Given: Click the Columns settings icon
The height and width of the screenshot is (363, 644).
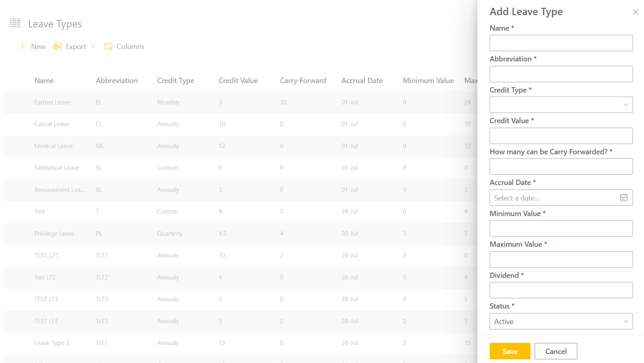Looking at the screenshot, I should pos(108,47).
